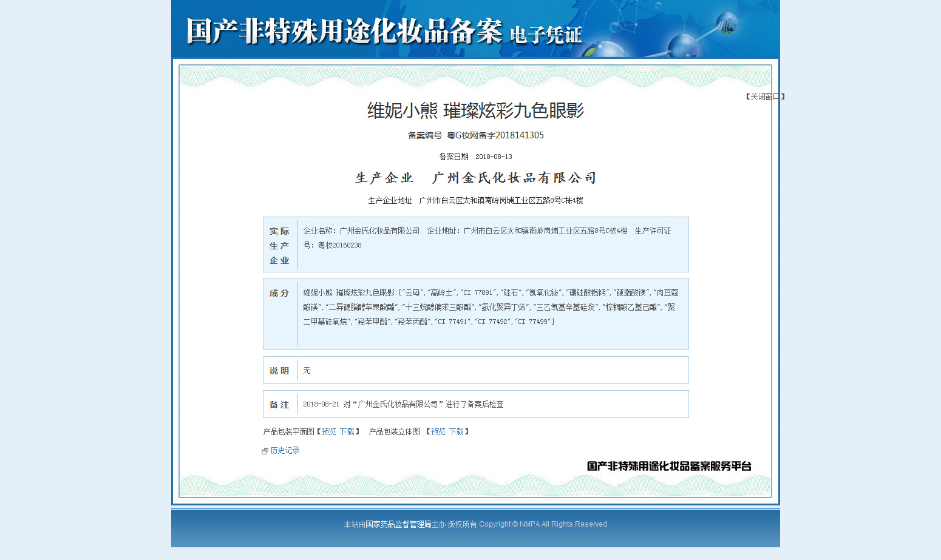
Task: Click the 无 value in 说明 row
Action: (307, 370)
